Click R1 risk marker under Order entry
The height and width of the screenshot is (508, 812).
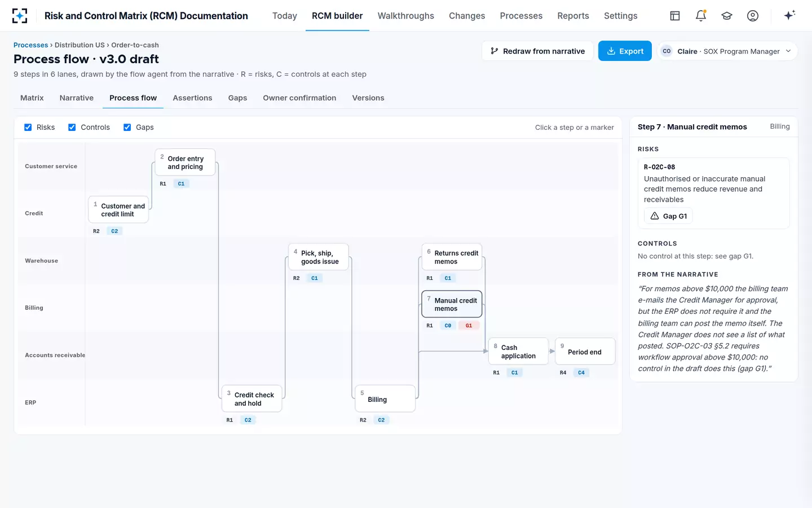click(x=163, y=183)
